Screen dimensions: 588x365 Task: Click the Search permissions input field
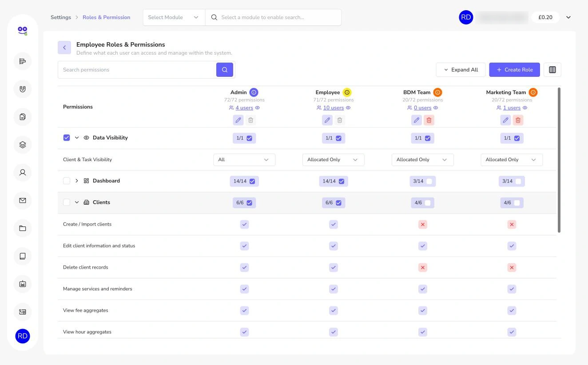point(137,70)
